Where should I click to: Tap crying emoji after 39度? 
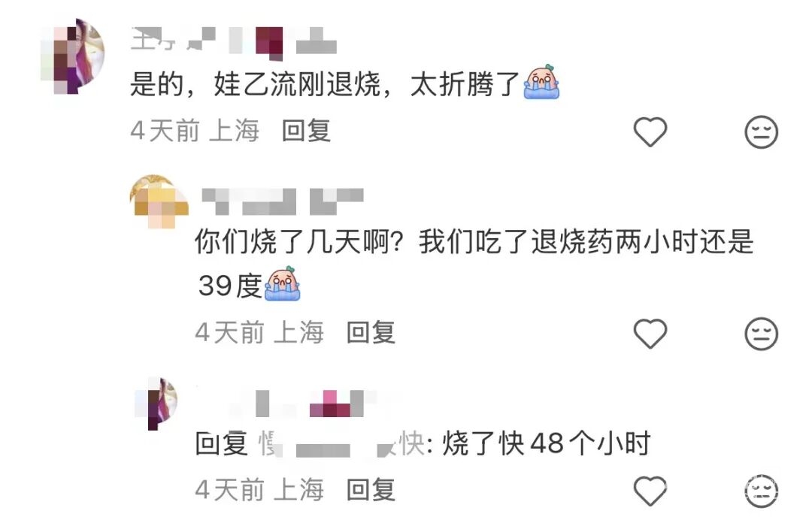pos(283,283)
